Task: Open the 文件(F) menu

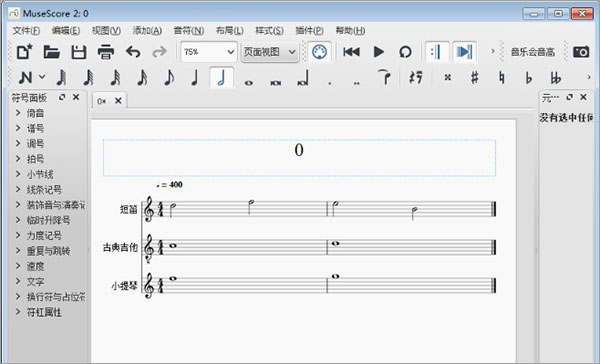Action: pyautogui.click(x=26, y=31)
